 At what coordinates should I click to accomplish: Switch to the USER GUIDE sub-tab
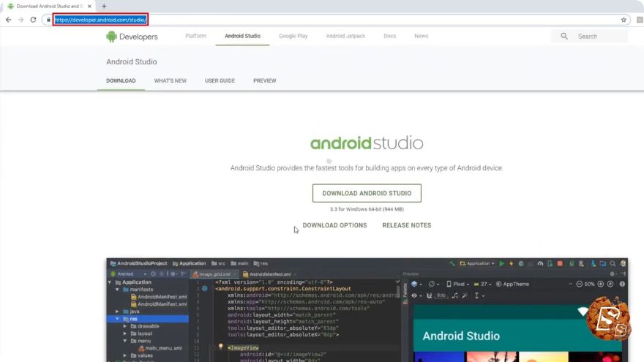[220, 81]
